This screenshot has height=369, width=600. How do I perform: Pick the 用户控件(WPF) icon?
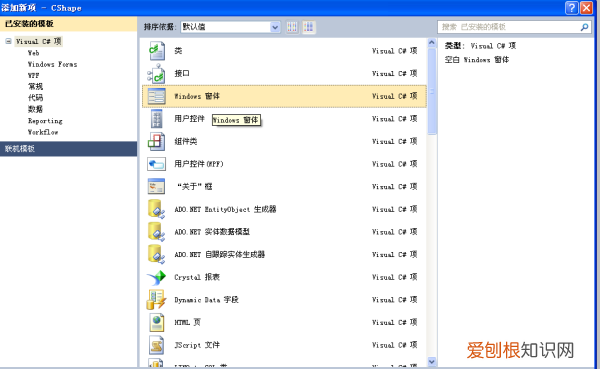coord(157,164)
